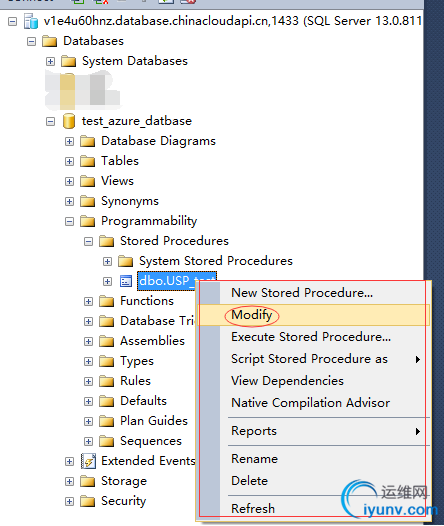This screenshot has height=526, width=444.
Task: Click the Security folder icon
Action: [88, 501]
